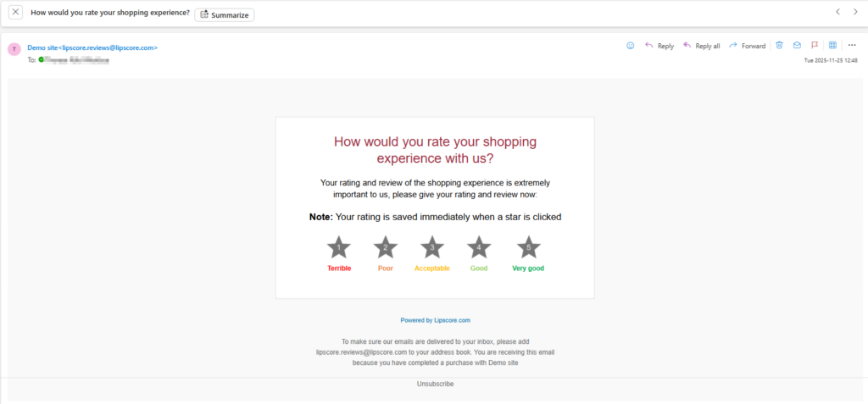Choose Reply all in the message toolbar
Viewport: 868px width, 404px height.
click(x=701, y=46)
